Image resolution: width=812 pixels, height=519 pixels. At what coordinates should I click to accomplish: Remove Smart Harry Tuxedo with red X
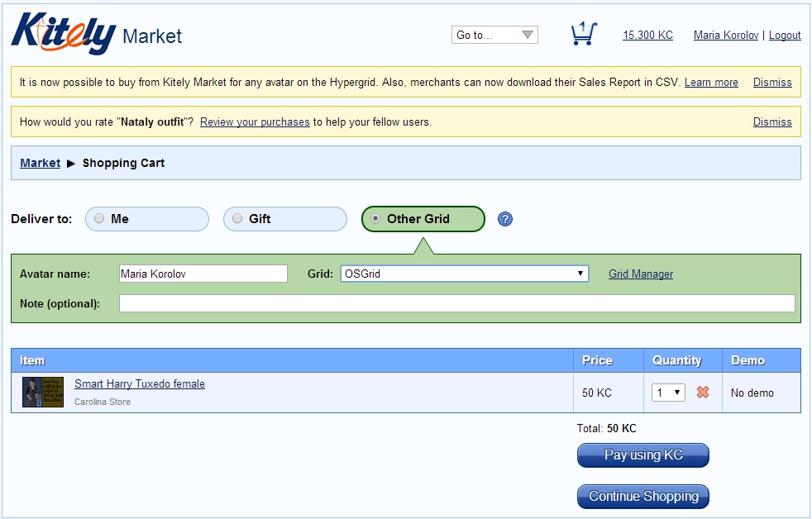point(703,393)
